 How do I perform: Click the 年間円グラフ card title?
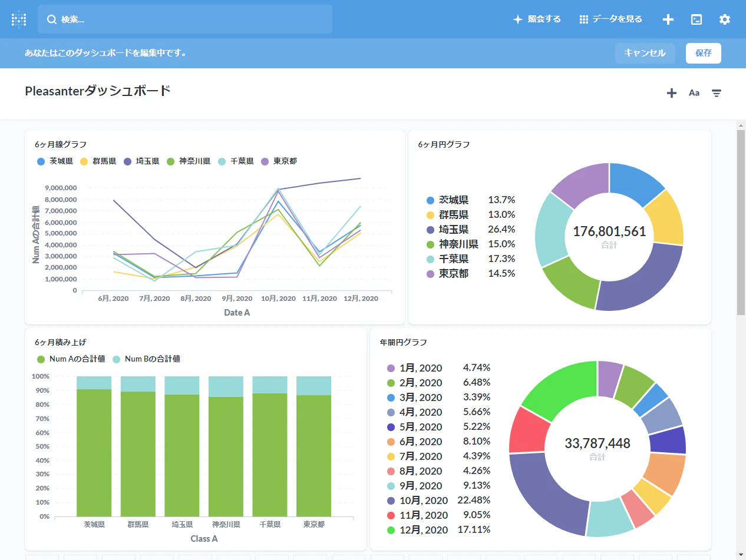[x=404, y=342]
